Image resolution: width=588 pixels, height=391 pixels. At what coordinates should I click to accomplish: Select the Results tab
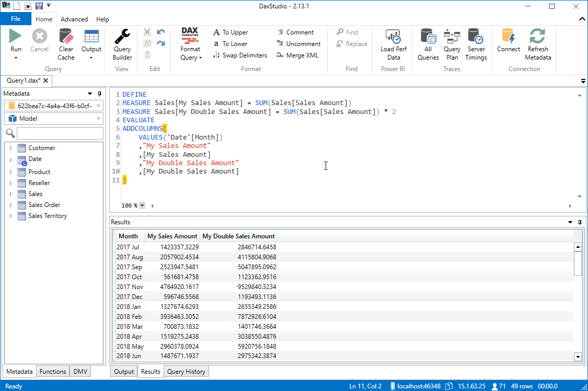pos(151,372)
